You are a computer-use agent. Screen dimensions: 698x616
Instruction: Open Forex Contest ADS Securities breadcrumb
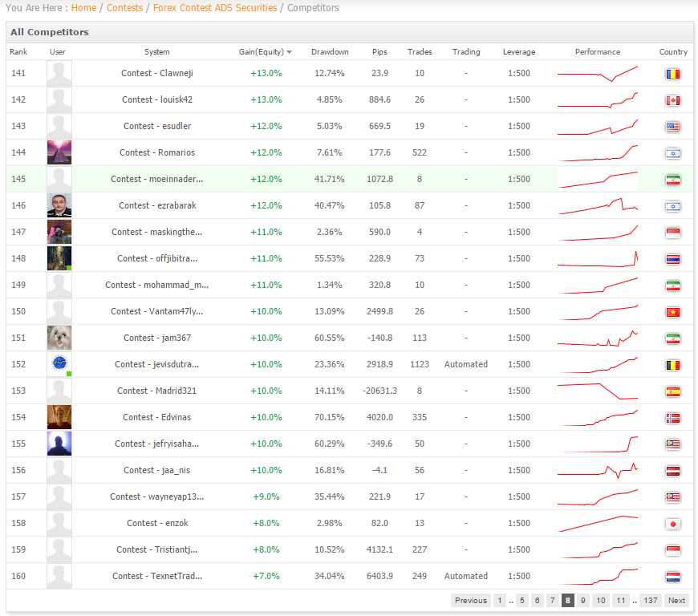click(x=214, y=8)
